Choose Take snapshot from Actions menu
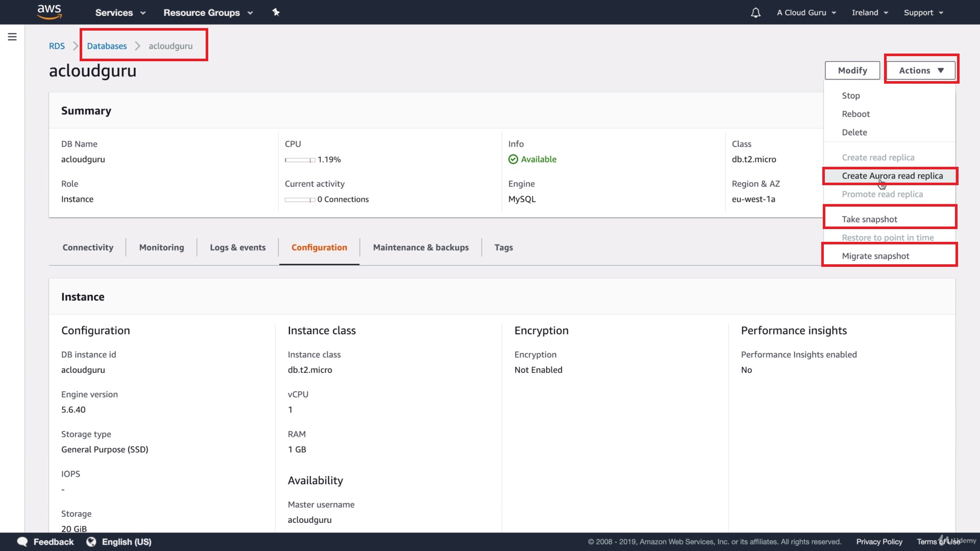Viewport: 980px width, 551px height. (869, 219)
